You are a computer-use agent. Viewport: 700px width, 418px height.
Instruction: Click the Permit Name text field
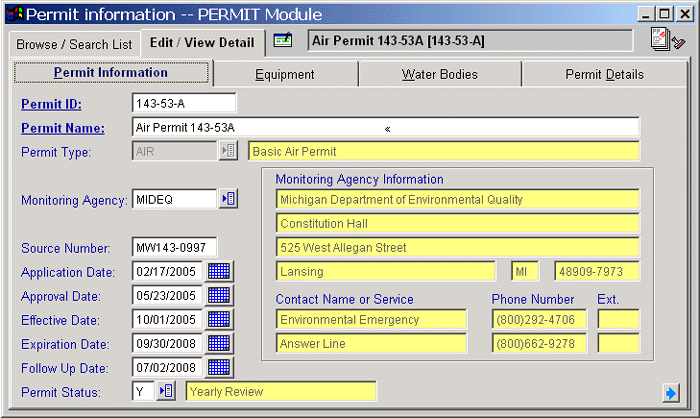click(385, 128)
